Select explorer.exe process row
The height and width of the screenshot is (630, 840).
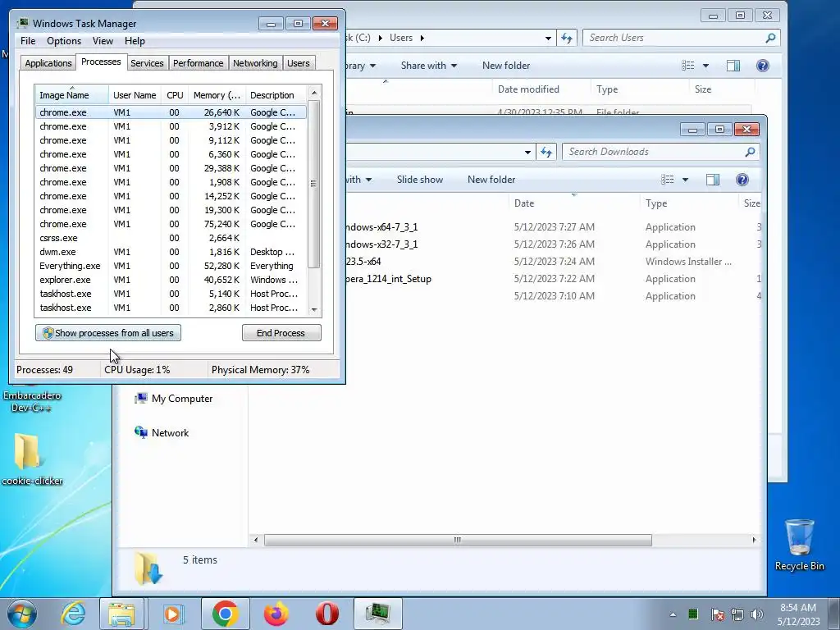[x=171, y=280]
